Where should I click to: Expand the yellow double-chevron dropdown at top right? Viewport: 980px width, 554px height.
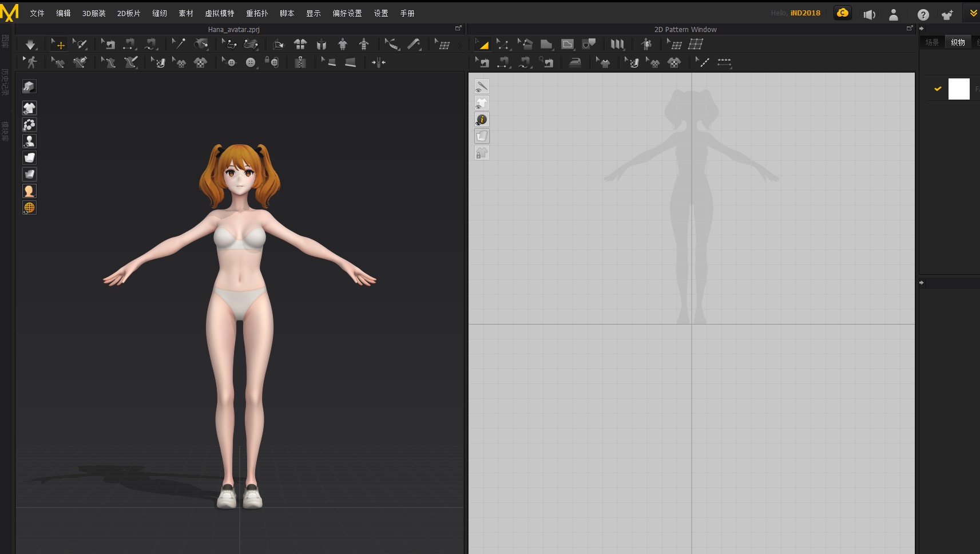973,13
